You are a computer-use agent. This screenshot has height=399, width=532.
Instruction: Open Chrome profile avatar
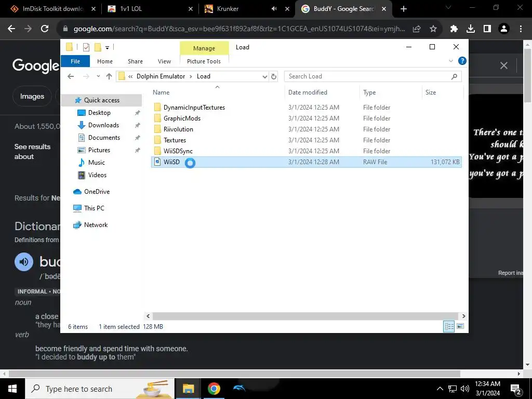(x=504, y=29)
